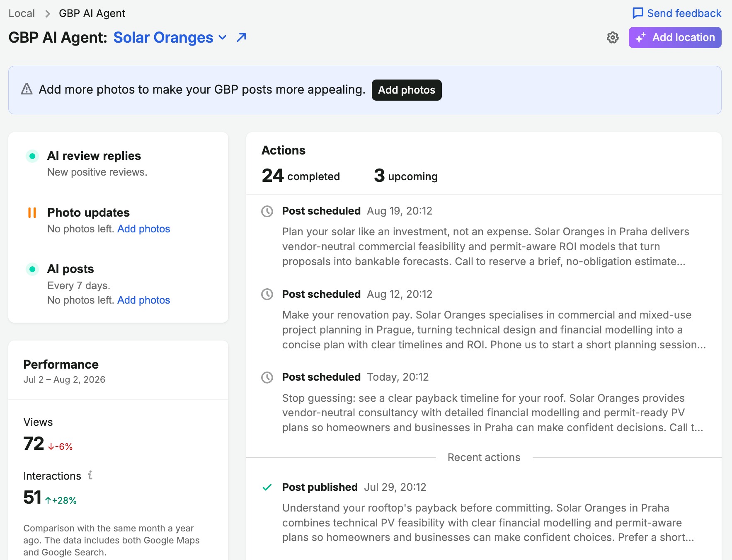The image size is (732, 560).
Task: Click the Performance card heading
Action: pos(61,364)
